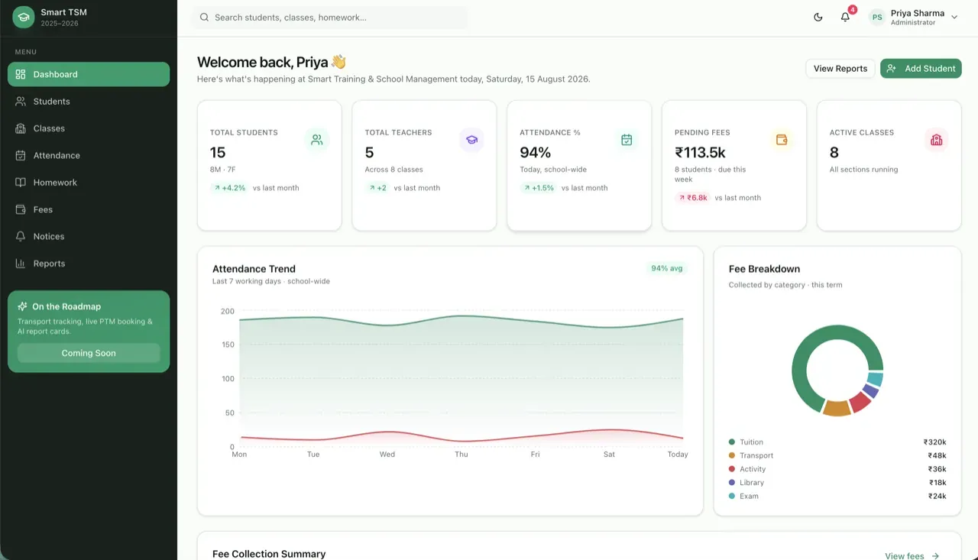Click the ₹320k Tuition amount
This screenshot has height=560, width=978.
[934, 442]
